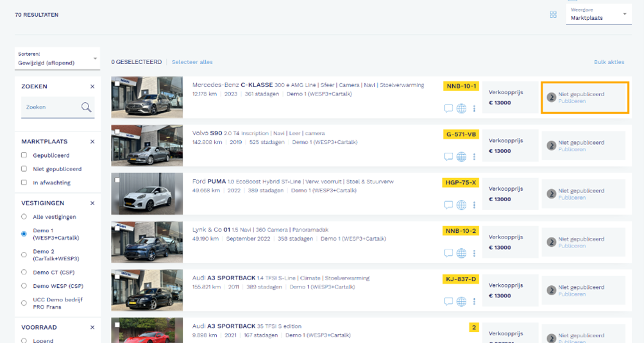
Task: Open comment icon for Ford PUMA
Action: (448, 205)
